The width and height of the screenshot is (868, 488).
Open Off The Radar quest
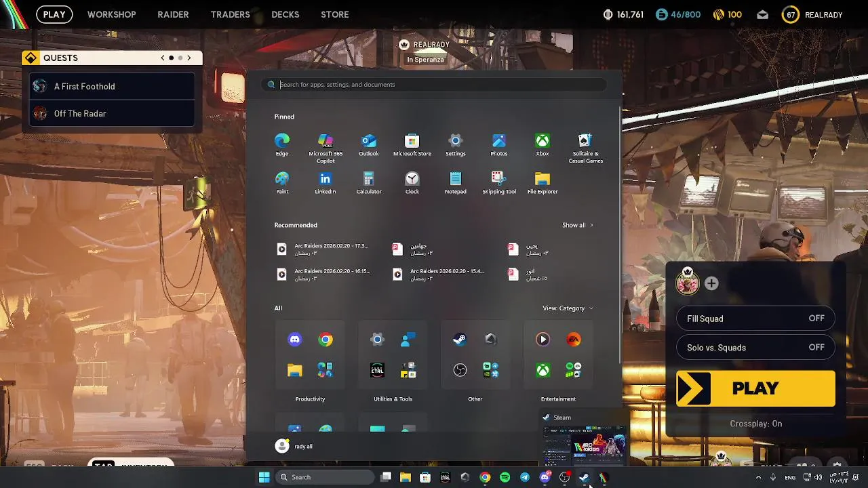click(113, 113)
